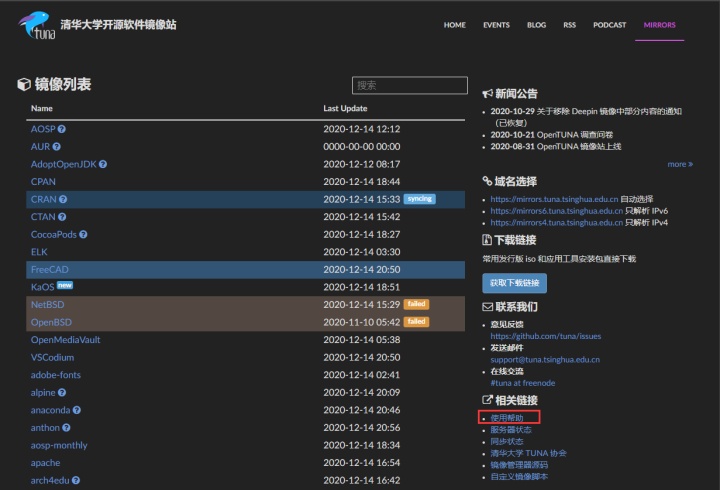Screen dimensions: 720x490
Task: Go to HOME in navigation
Action: point(455,25)
